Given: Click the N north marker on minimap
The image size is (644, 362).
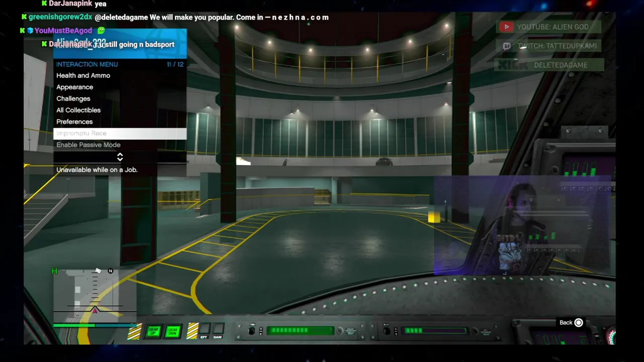Looking at the screenshot, I should click(x=111, y=271).
